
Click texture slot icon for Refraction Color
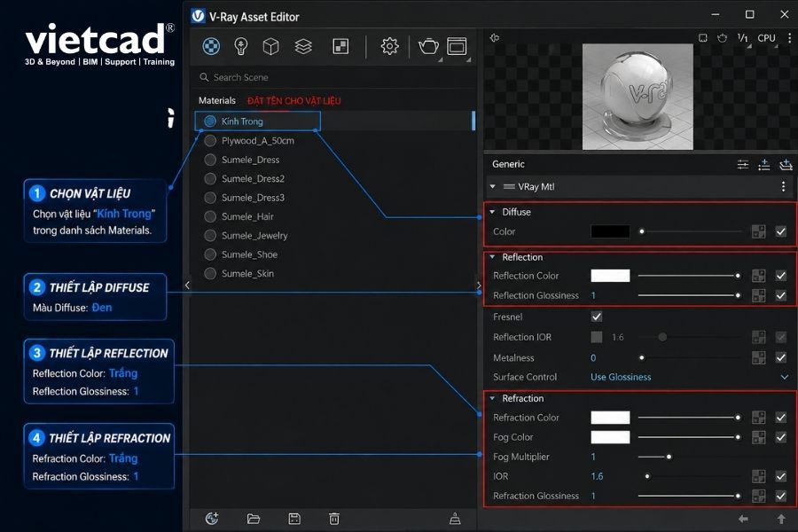[x=758, y=418]
